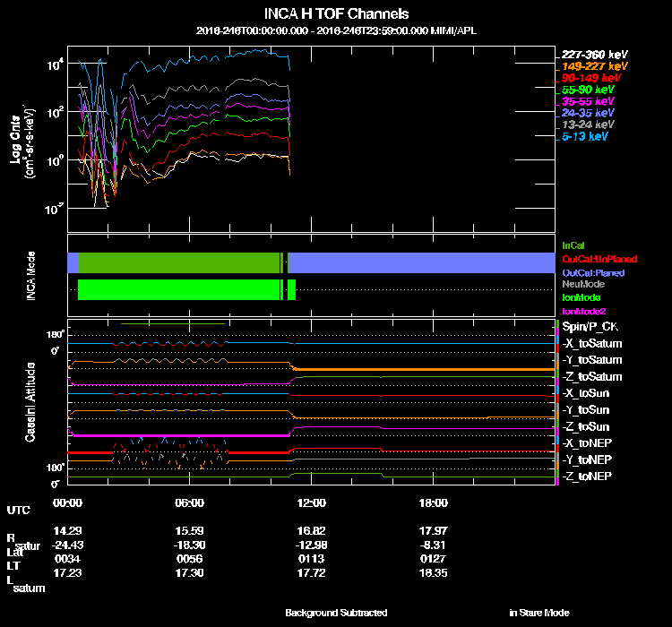Screen dimensions: 672x627
Task: Click the 18:00 UTC tick label
Action: 434,502
